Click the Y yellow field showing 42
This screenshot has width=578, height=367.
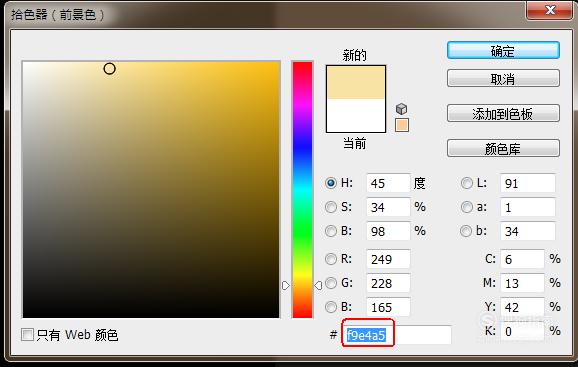coord(522,307)
